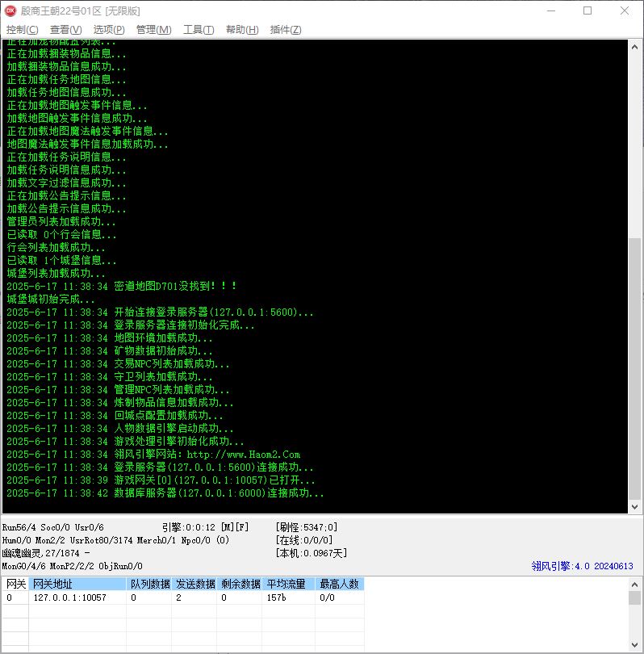644x654 pixels.
Task: Click the 开始连接登录服务器 log line
Action: [x=160, y=312]
